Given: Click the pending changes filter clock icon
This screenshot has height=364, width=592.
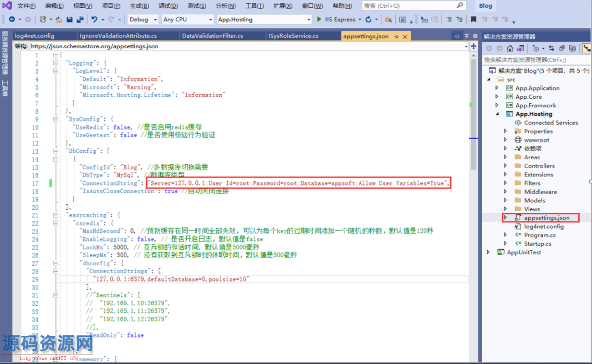Looking at the screenshot, I should pos(536,48).
